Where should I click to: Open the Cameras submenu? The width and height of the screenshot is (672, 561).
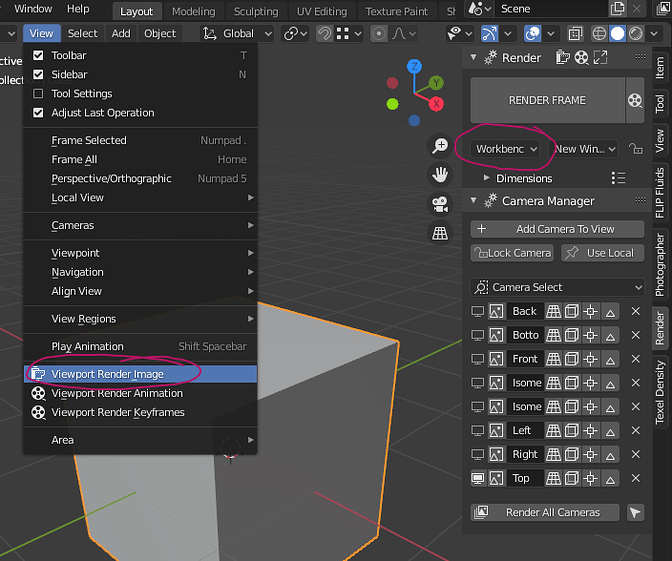pyautogui.click(x=141, y=225)
